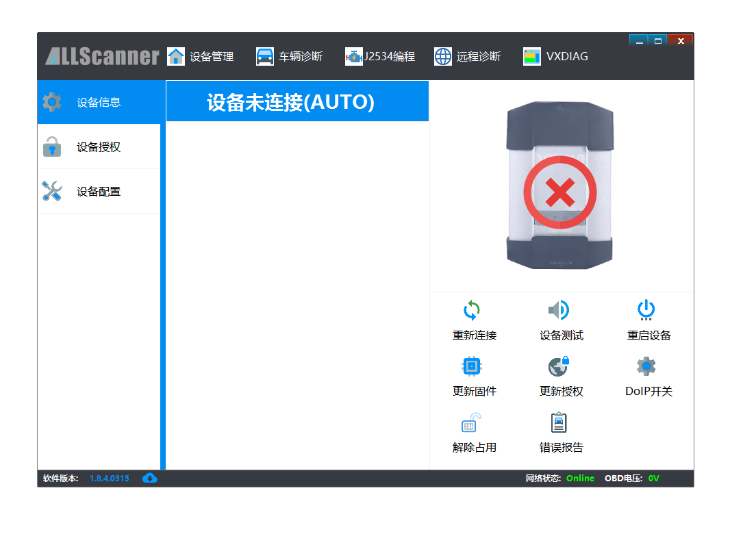Click the 错误报告 label

(x=562, y=448)
